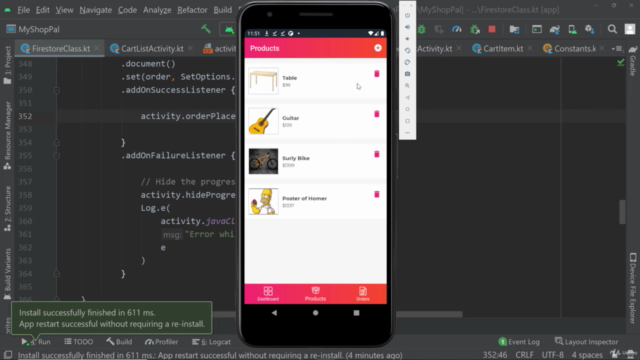Take an emulator screenshot with camera icon
The width and height of the screenshot is (640, 360).
click(x=407, y=74)
